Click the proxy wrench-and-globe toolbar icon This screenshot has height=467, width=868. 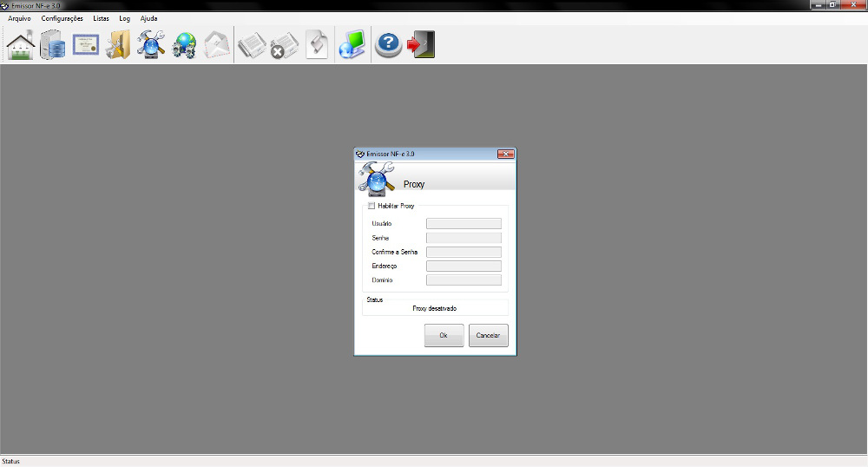pyautogui.click(x=151, y=44)
